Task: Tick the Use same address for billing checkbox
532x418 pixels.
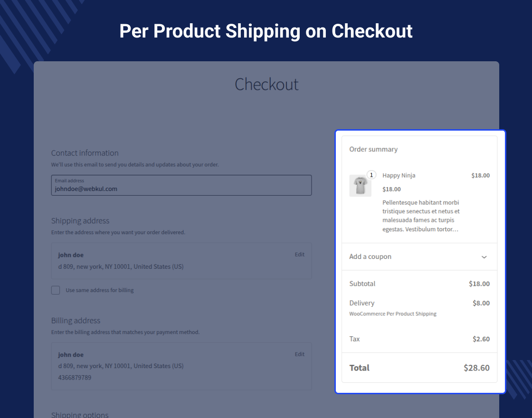Action: coord(56,290)
